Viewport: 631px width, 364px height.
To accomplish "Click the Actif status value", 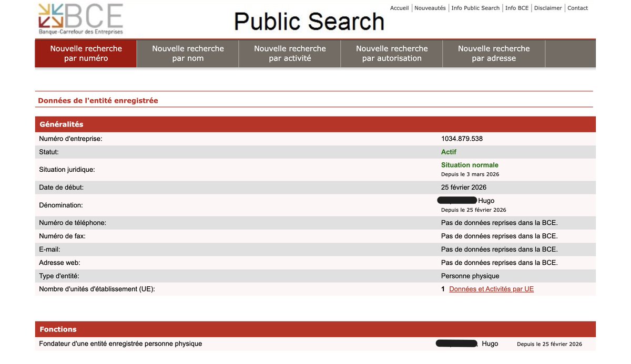I will click(449, 152).
